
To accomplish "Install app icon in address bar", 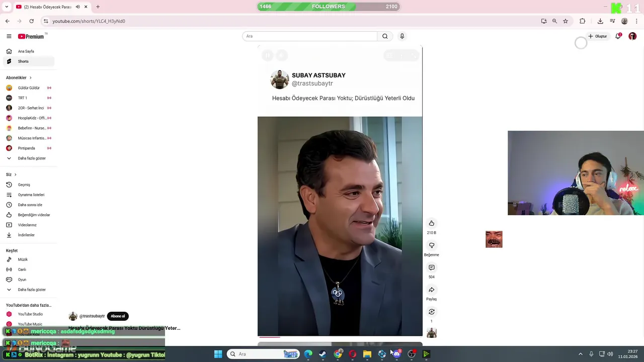I will (x=544, y=21).
